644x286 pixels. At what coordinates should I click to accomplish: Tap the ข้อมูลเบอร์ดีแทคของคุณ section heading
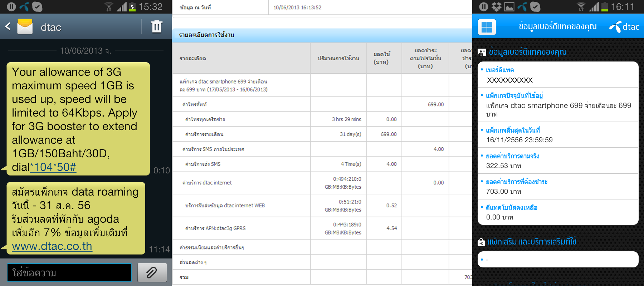coord(527,52)
